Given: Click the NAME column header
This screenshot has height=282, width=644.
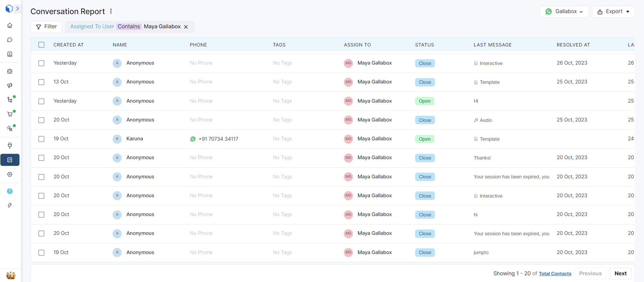Looking at the screenshot, I should tap(120, 45).
